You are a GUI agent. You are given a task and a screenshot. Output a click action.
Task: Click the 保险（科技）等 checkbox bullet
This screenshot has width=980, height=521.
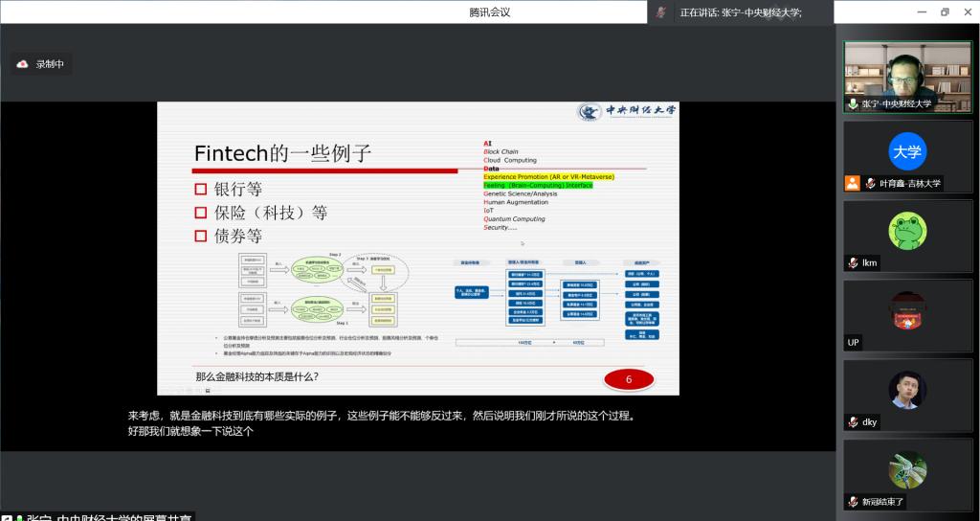click(201, 213)
